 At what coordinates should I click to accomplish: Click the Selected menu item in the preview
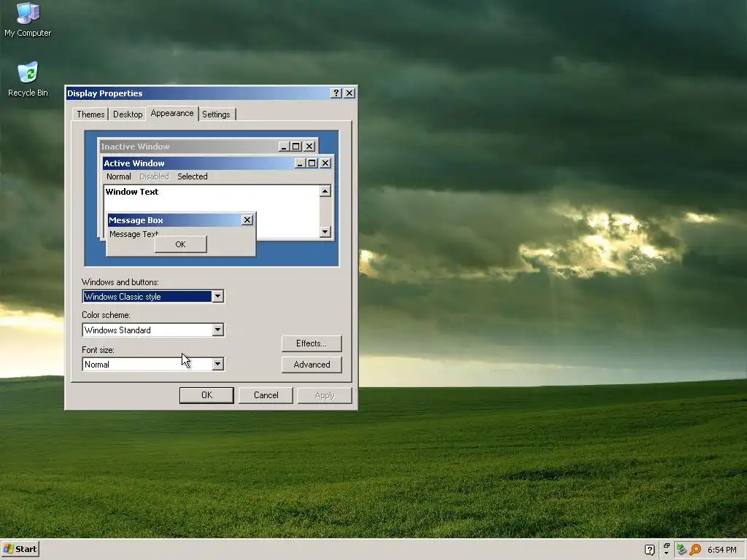(193, 176)
